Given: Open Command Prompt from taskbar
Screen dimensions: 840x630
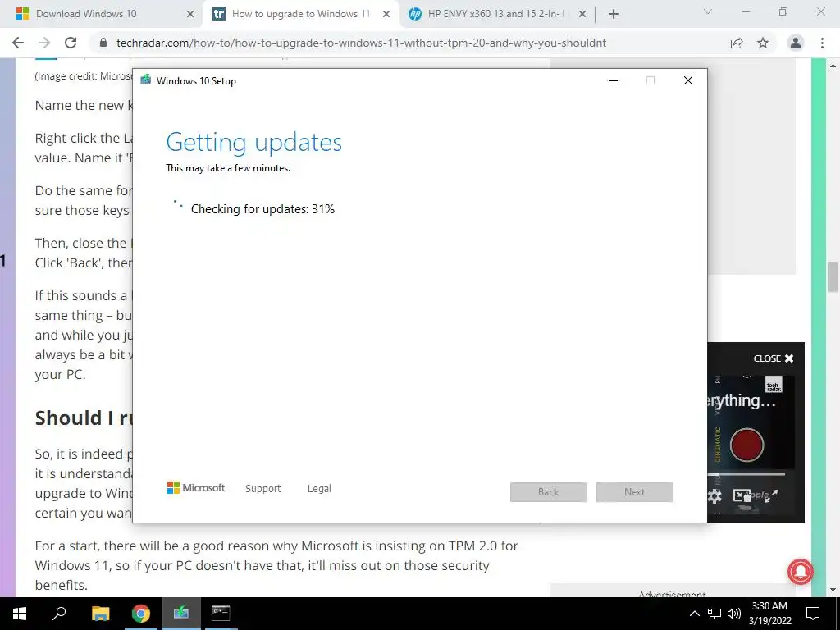Looking at the screenshot, I should click(221, 614).
